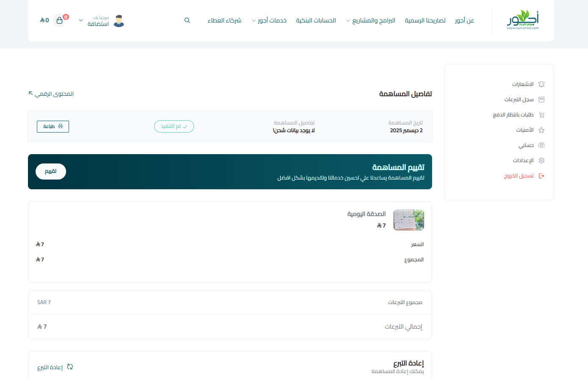
Task: Click the settings gear icon in sidebar
Action: pos(541,160)
